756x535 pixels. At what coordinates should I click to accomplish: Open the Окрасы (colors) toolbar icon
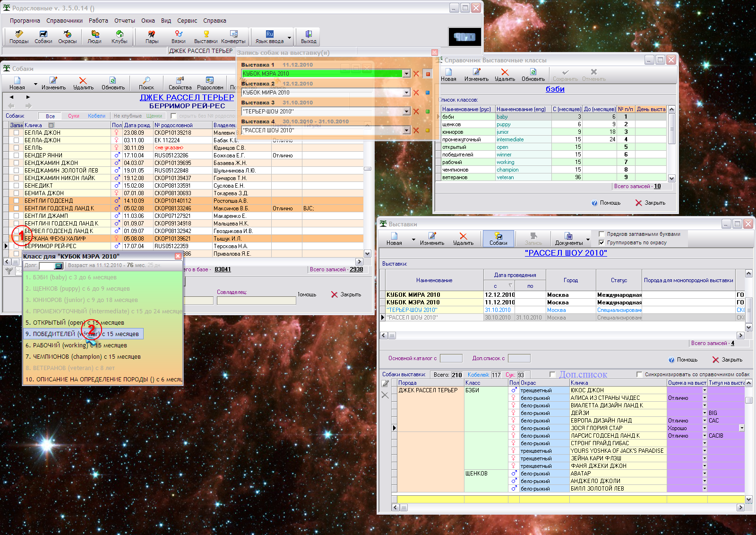pyautogui.click(x=68, y=37)
